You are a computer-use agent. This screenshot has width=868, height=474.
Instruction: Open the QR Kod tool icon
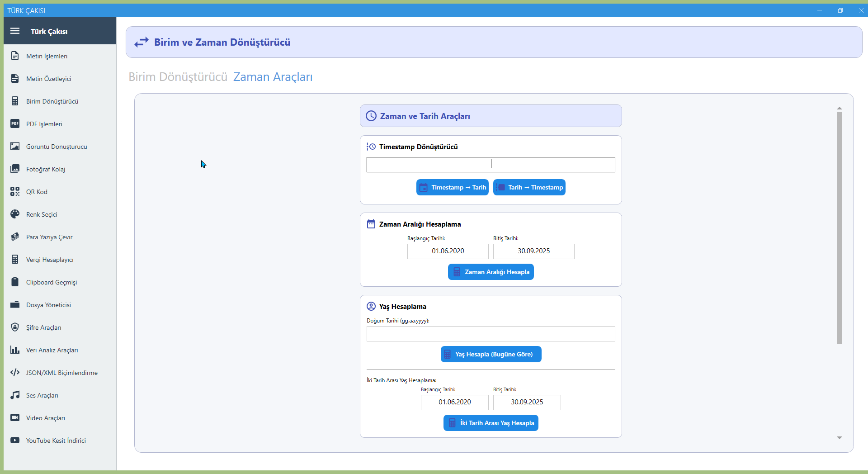pos(15,192)
